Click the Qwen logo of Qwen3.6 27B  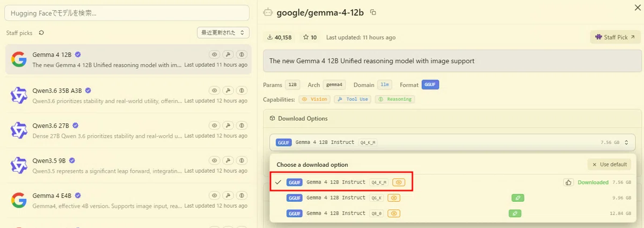[19, 130]
